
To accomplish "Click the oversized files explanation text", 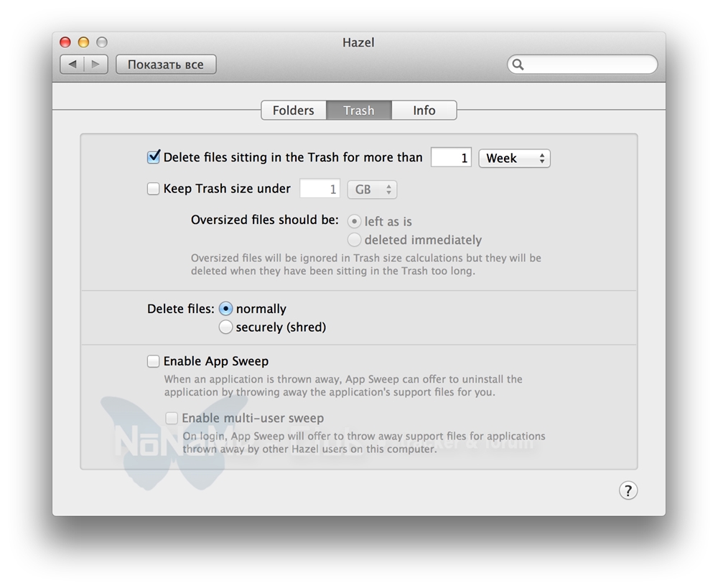I will click(x=366, y=264).
